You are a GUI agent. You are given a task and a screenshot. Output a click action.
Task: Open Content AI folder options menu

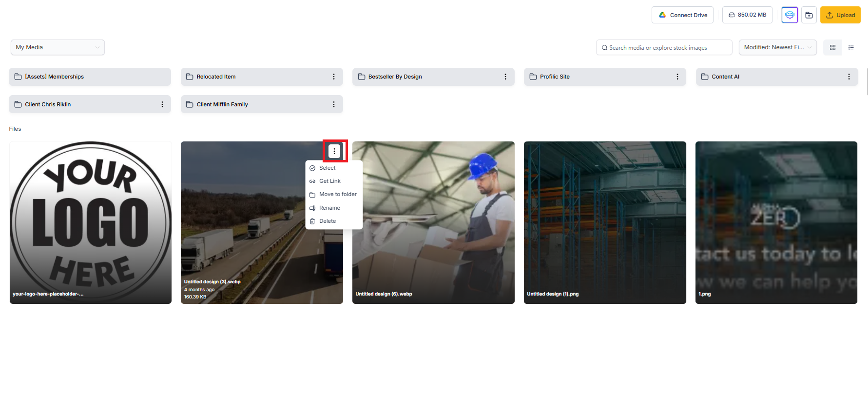(x=849, y=77)
